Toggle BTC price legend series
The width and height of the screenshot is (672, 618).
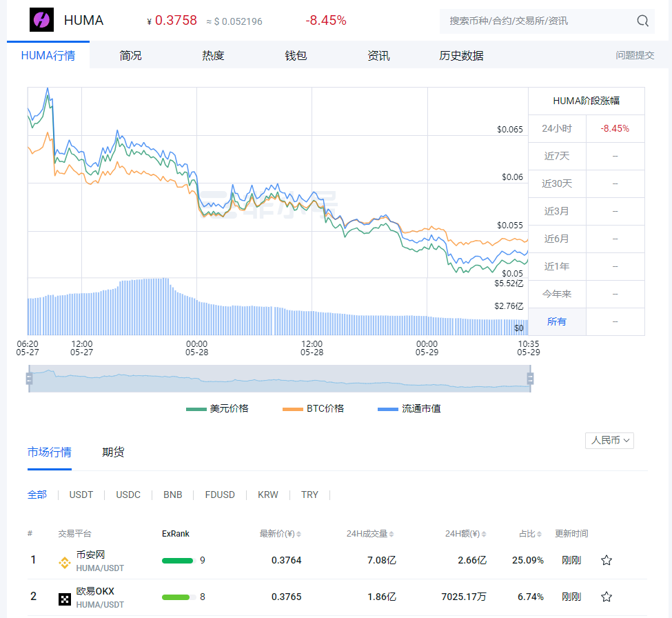(x=314, y=409)
